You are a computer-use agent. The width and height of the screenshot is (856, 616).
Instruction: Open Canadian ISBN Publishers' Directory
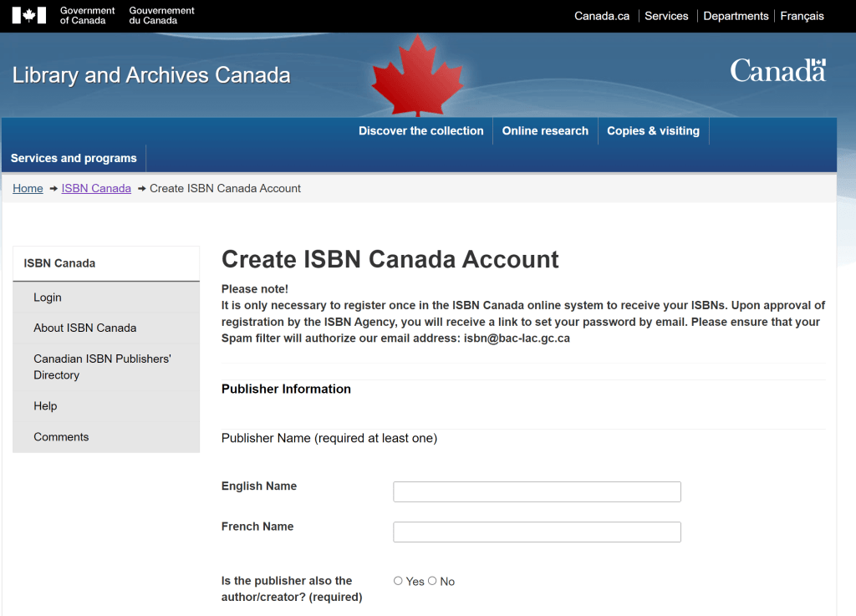pos(102,367)
